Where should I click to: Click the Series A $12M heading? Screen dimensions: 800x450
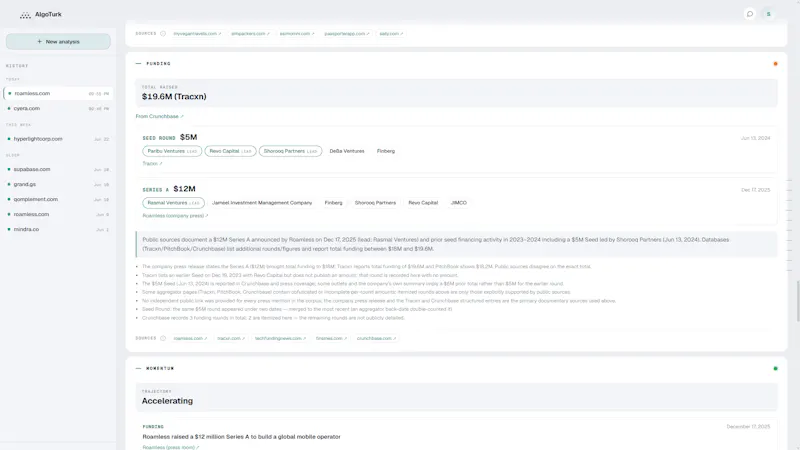click(x=169, y=189)
